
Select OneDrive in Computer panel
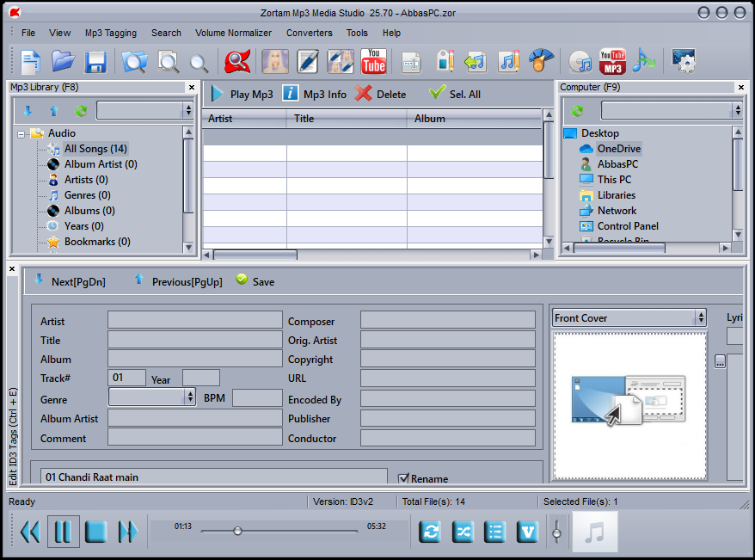619,149
